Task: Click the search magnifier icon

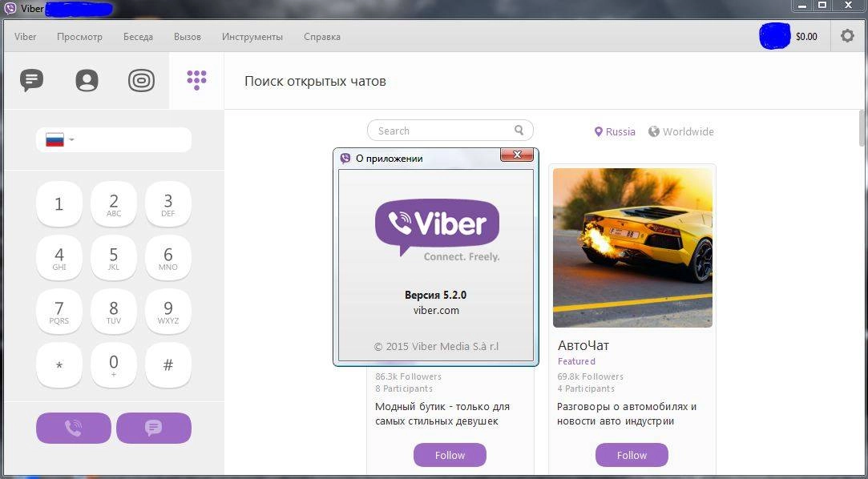Action: pyautogui.click(x=519, y=131)
